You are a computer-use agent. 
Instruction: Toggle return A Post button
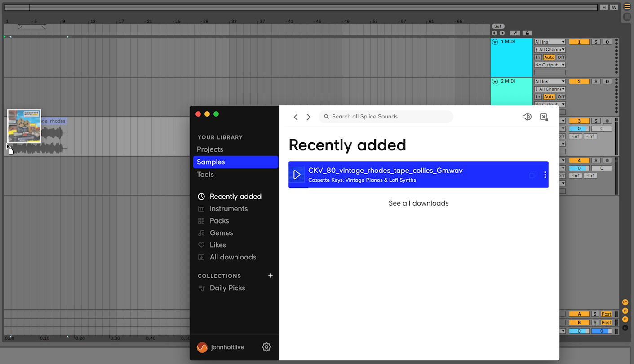607,314
